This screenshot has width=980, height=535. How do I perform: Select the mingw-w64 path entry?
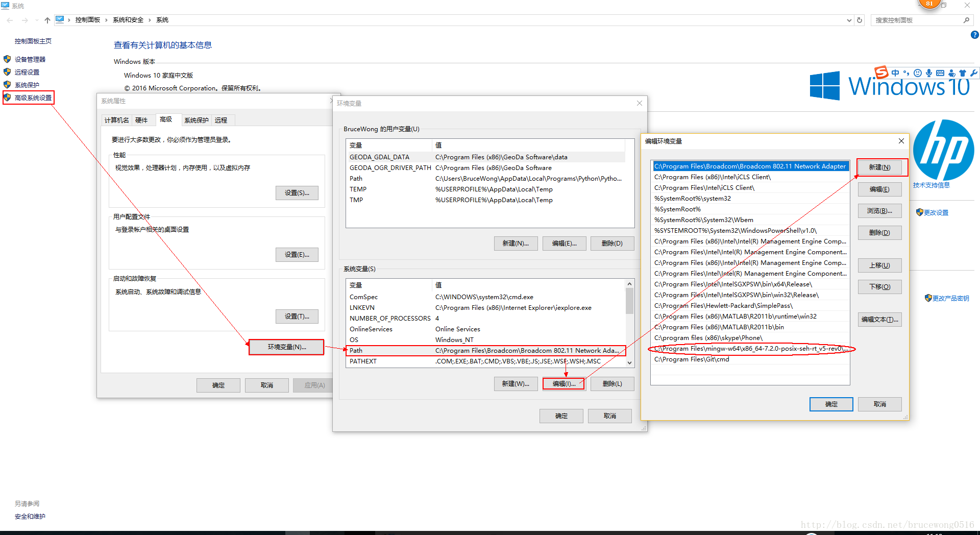click(x=750, y=349)
